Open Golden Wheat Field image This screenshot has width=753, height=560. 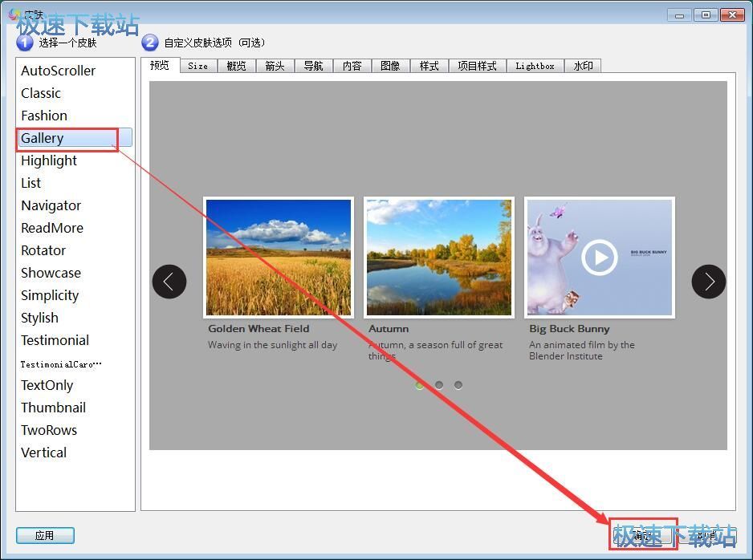[279, 258]
